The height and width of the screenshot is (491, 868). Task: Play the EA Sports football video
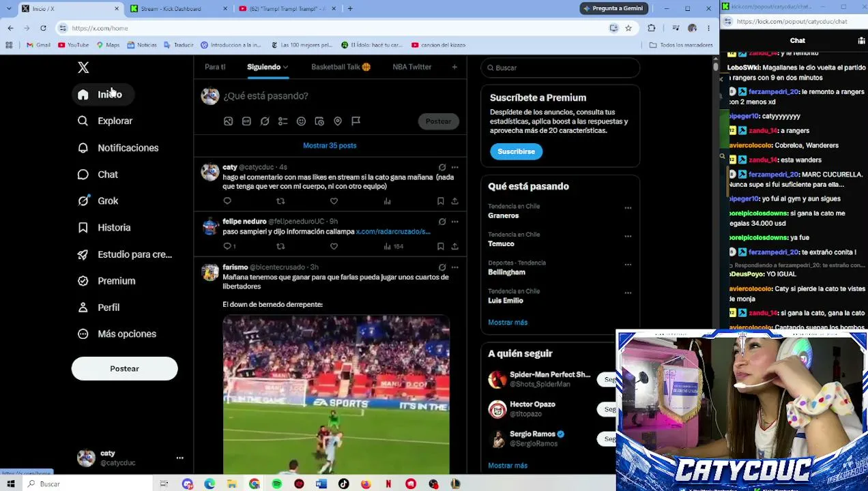(x=336, y=394)
